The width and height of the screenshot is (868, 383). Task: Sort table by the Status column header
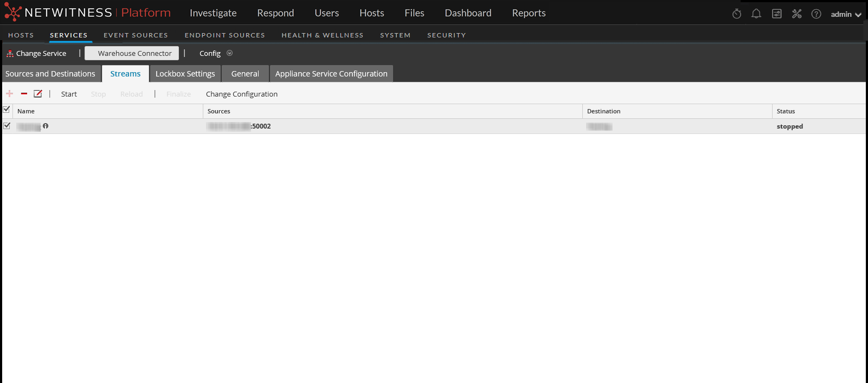pyautogui.click(x=786, y=111)
